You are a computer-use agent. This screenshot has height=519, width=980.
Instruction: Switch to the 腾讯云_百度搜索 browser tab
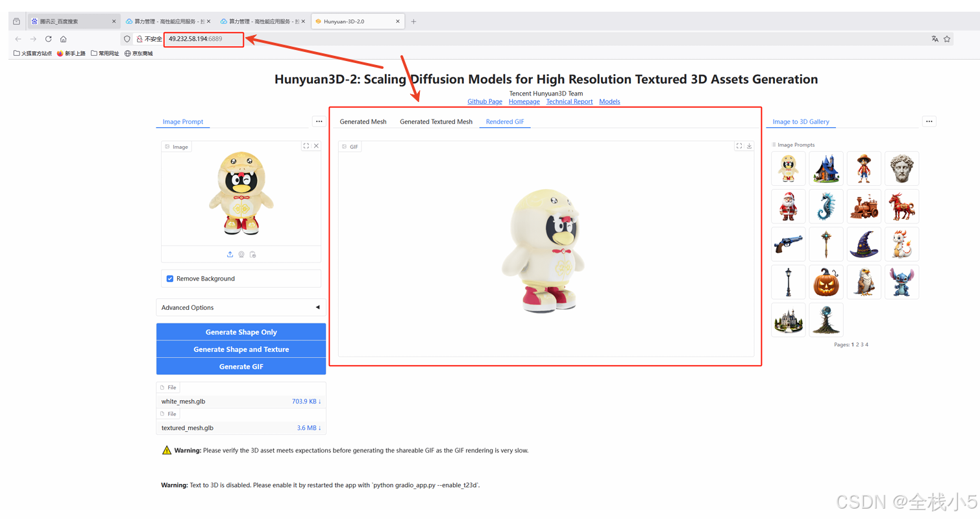click(73, 21)
